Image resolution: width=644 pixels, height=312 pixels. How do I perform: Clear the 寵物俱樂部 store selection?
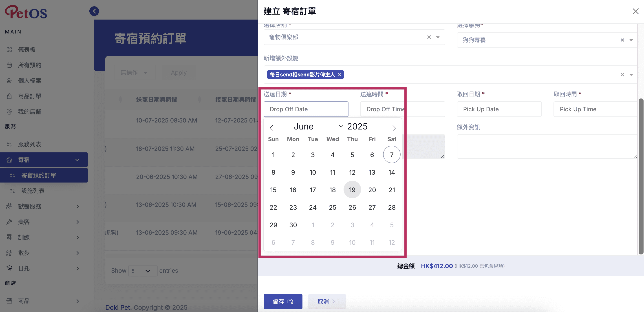[x=429, y=37]
